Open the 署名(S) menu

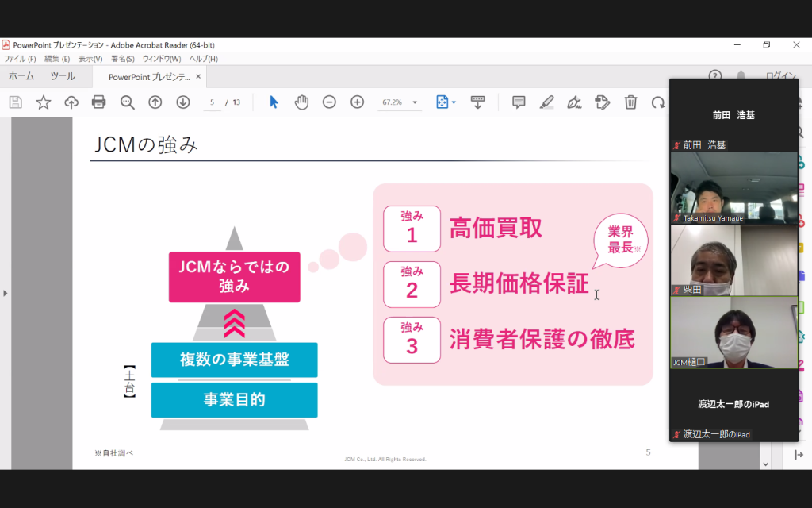123,59
